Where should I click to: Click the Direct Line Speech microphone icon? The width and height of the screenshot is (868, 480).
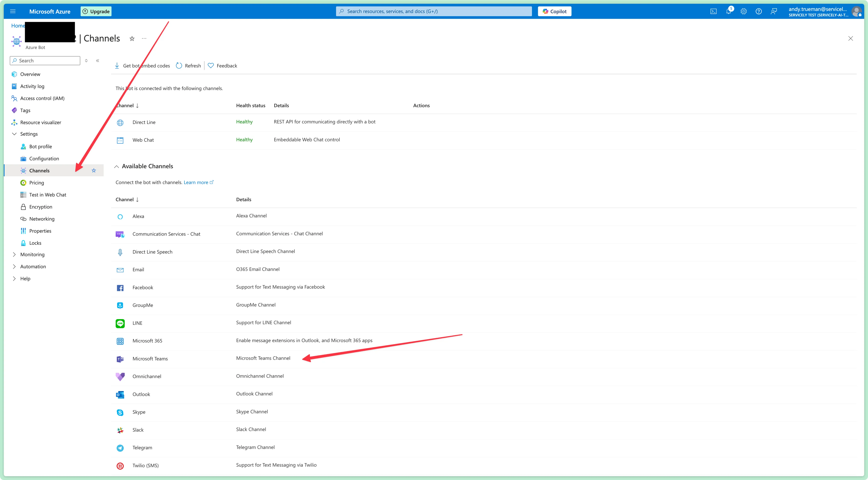coord(120,252)
